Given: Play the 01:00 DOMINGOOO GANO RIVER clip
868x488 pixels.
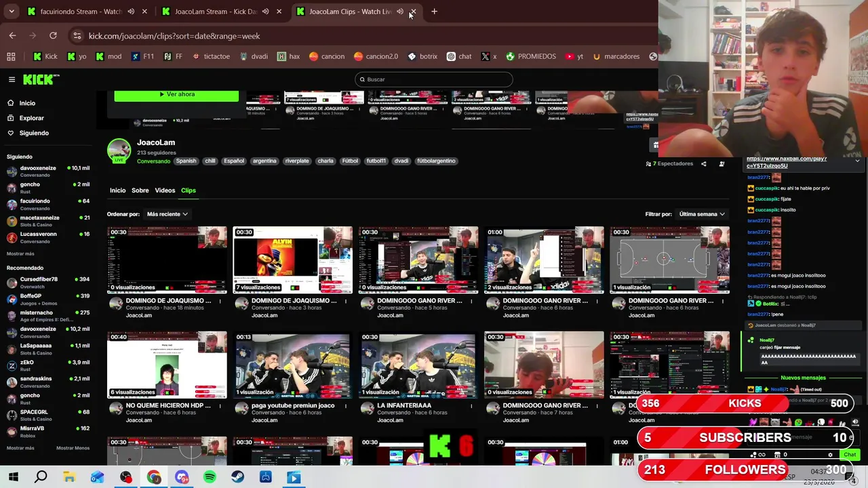Looking at the screenshot, I should 544,260.
